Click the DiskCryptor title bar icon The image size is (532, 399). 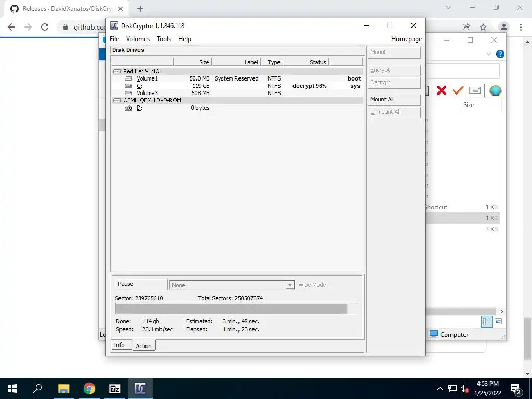[114, 25]
